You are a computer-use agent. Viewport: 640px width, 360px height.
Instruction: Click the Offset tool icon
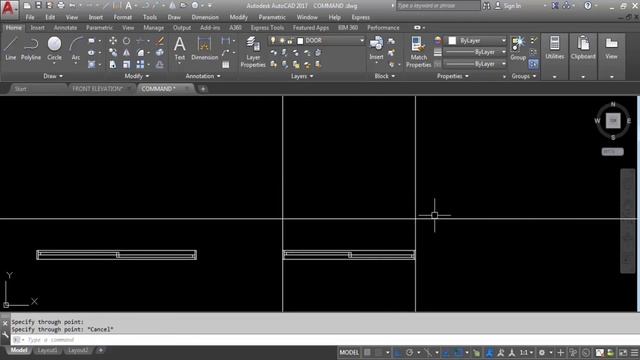160,64
